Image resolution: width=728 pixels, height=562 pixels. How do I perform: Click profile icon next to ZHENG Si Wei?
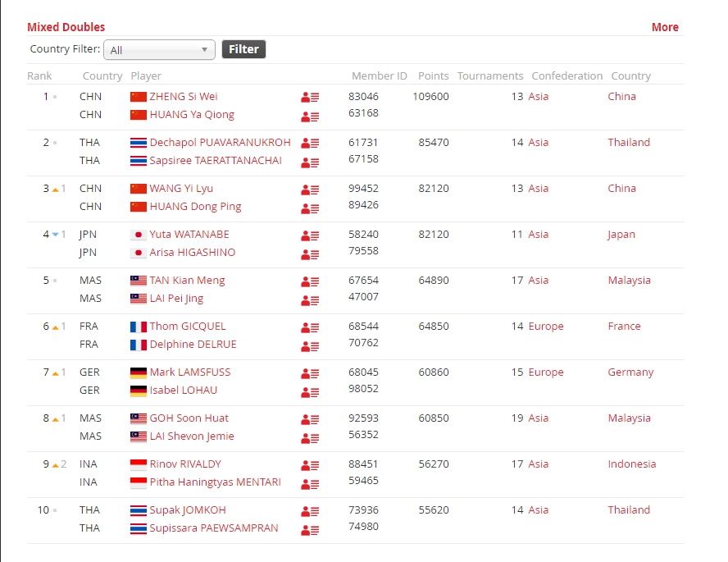pos(309,97)
